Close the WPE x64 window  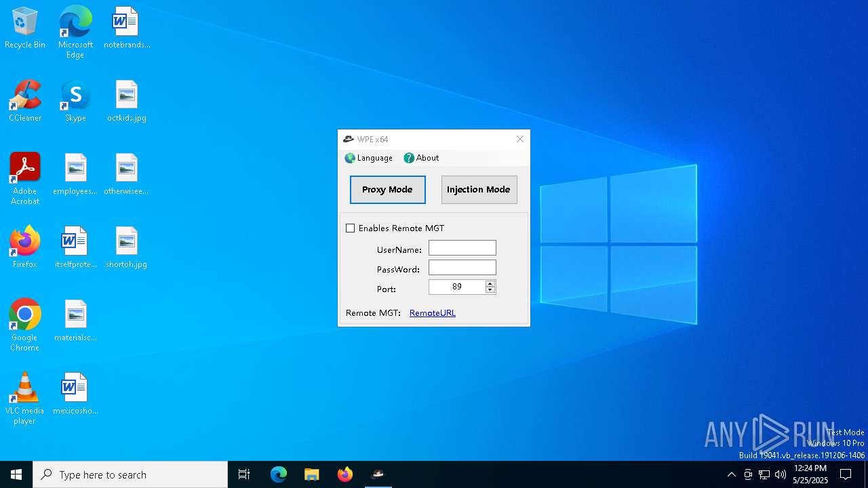coord(520,139)
